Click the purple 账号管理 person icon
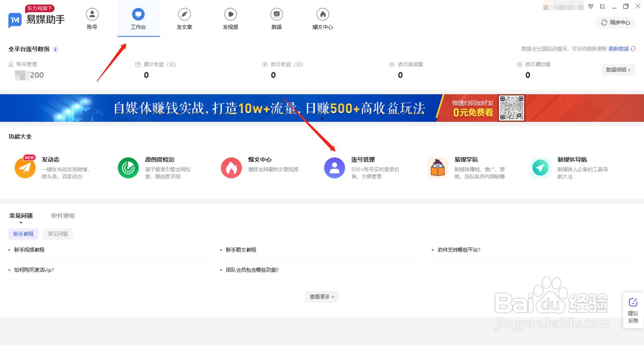644x345 pixels. 334,168
